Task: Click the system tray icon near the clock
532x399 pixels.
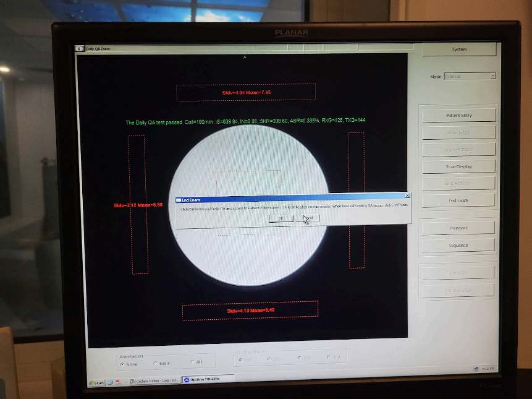Action: pyautogui.click(x=476, y=369)
